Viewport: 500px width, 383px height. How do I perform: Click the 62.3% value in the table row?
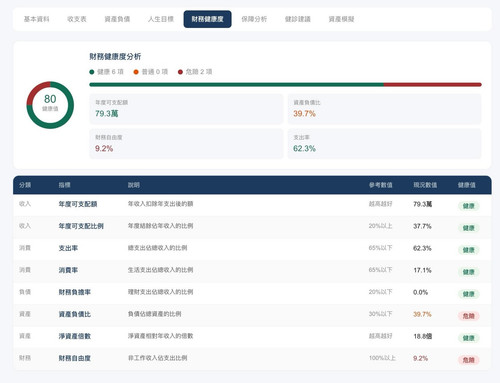click(422, 248)
